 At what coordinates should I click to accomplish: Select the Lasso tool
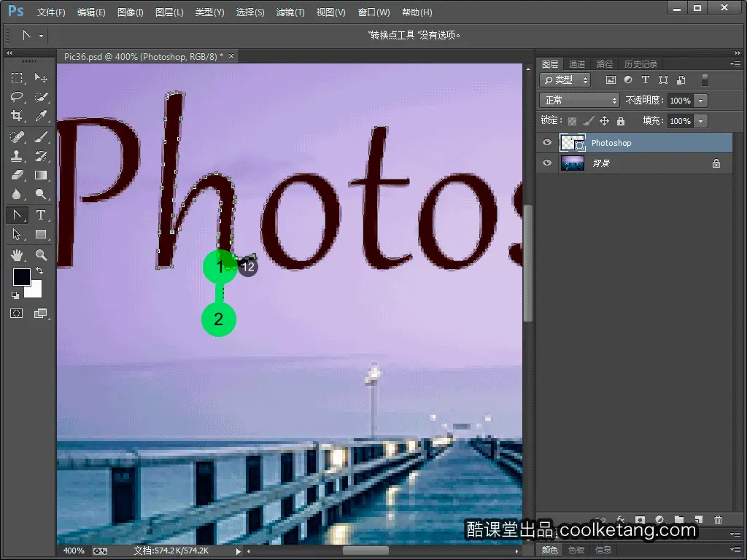(17, 97)
